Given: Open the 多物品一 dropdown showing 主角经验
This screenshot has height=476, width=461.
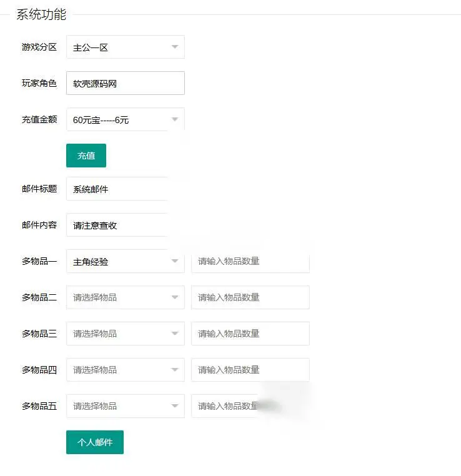Looking at the screenshot, I should click(126, 261).
